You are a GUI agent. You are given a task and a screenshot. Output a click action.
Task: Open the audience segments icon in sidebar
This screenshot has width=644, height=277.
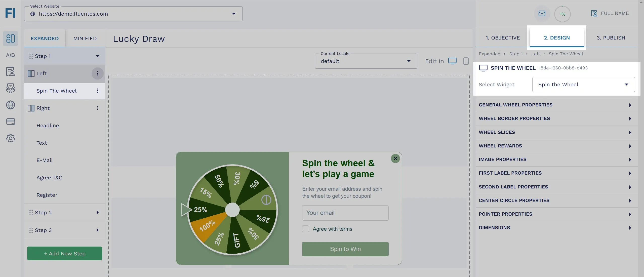(x=10, y=88)
